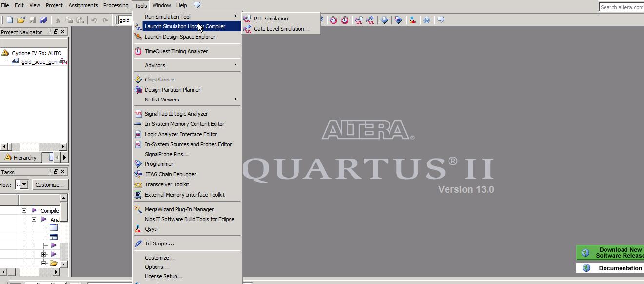Click the Qsys network toolbar icon
644x284 pixels.
412,20
